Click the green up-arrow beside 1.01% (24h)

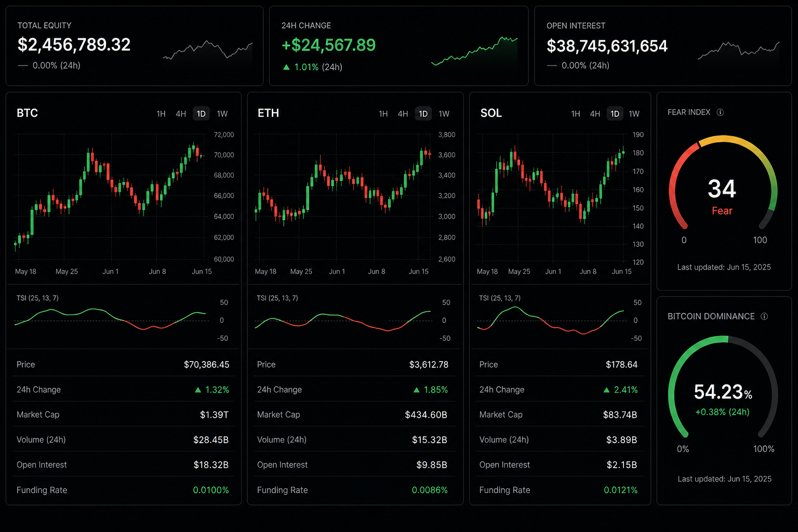286,67
